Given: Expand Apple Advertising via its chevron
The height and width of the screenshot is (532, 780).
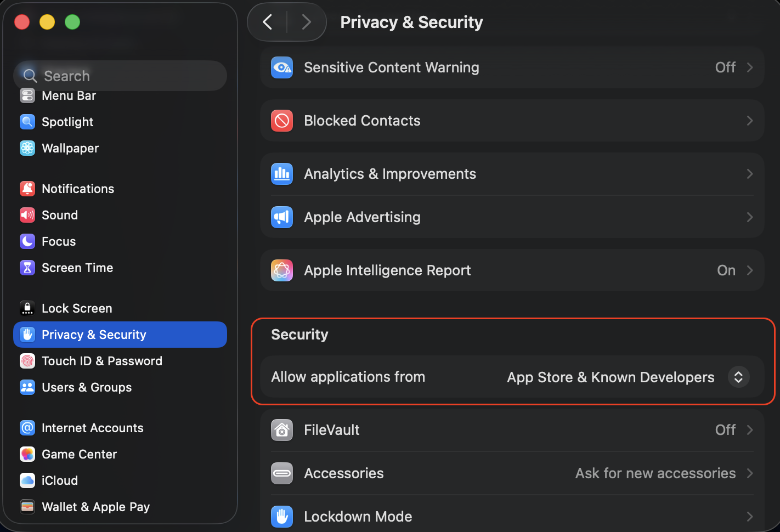Looking at the screenshot, I should 750,217.
